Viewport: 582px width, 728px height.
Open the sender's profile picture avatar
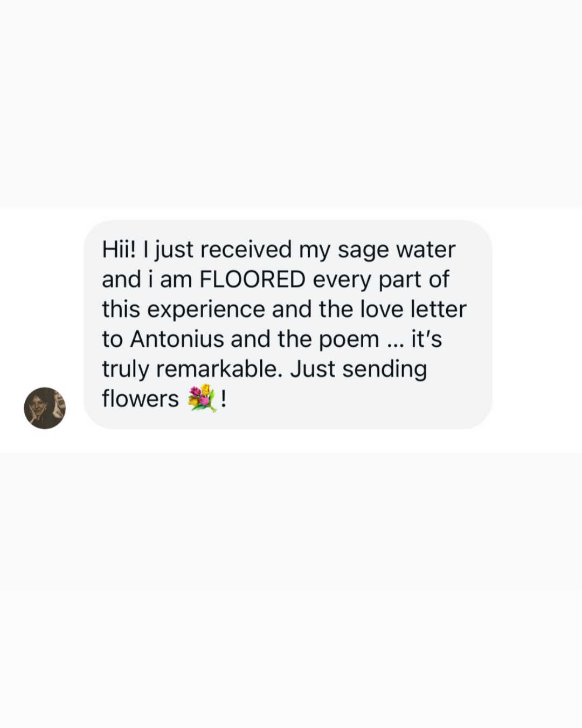pyautogui.click(x=45, y=408)
